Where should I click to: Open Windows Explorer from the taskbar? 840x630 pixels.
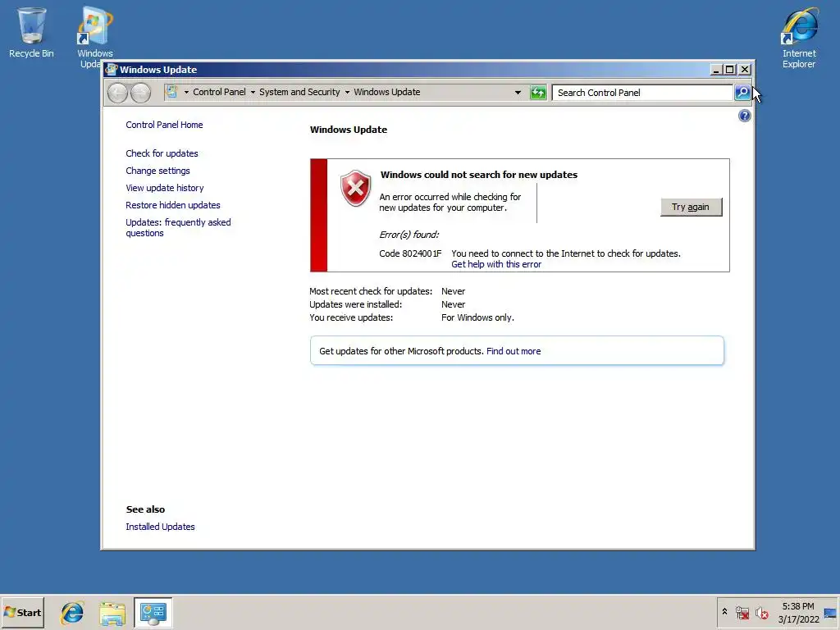pyautogui.click(x=112, y=613)
